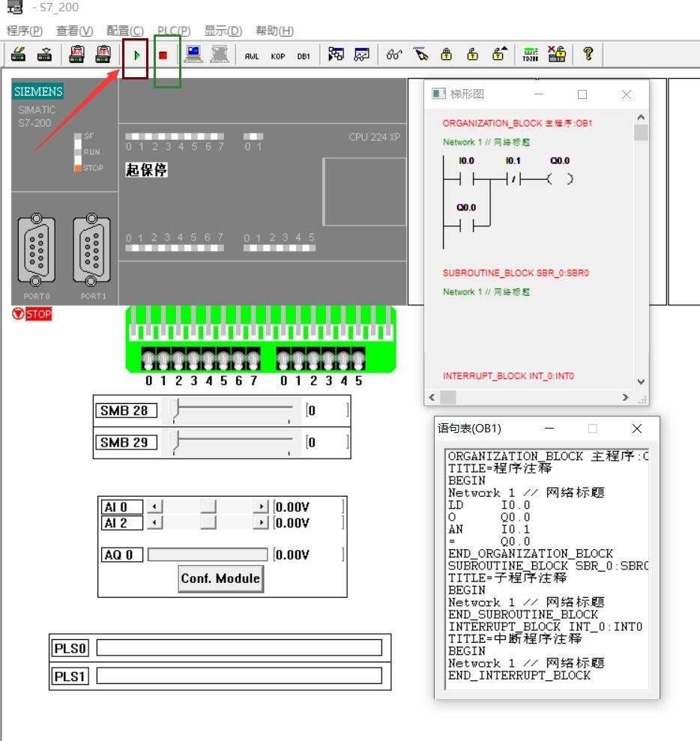
Task: Click the PORT0 serial connector
Action: tap(36, 250)
